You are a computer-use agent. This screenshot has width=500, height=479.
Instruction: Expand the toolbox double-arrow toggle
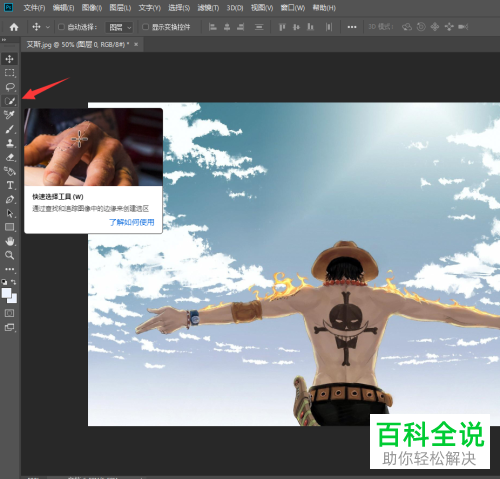(x=4, y=40)
